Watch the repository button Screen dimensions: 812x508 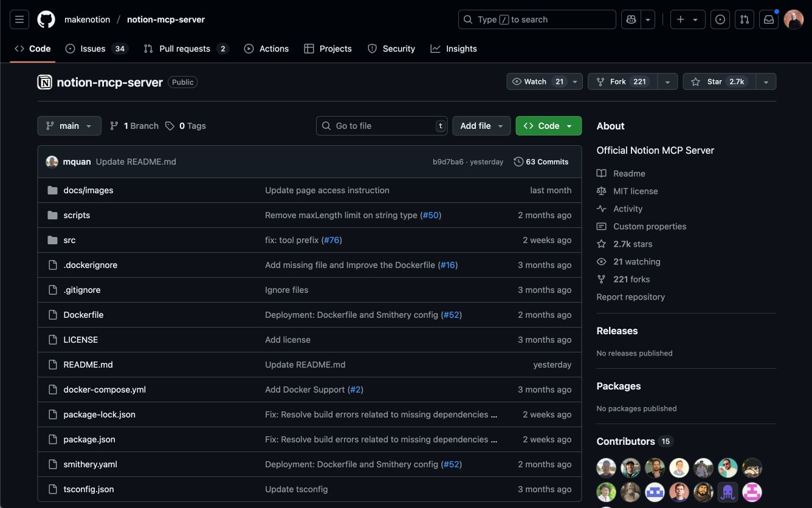click(545, 81)
